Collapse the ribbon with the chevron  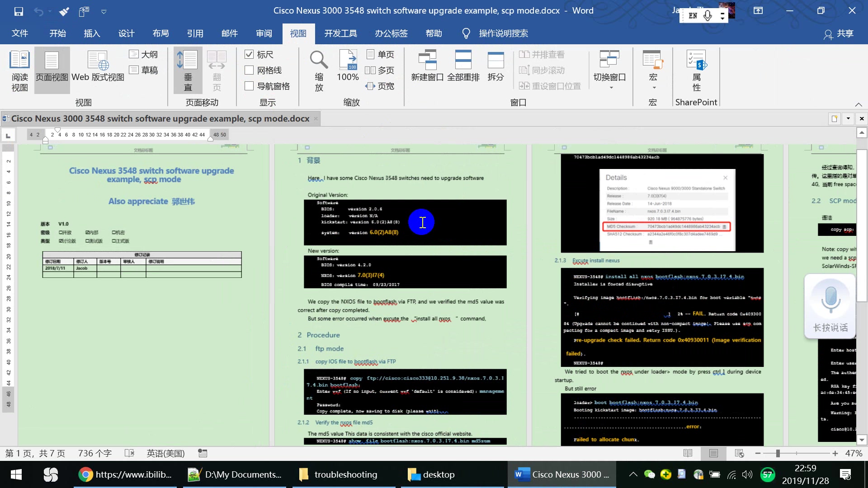click(x=858, y=104)
